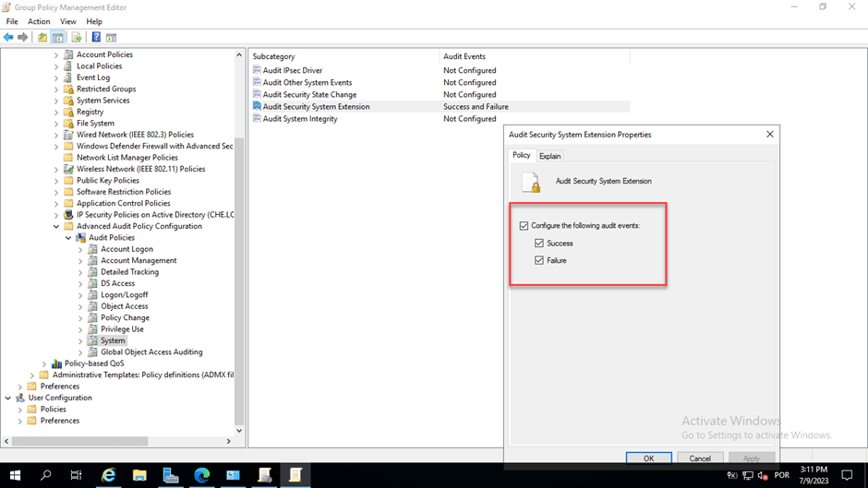
Task: Select Audit System Integrity in the list
Action: pyautogui.click(x=300, y=119)
